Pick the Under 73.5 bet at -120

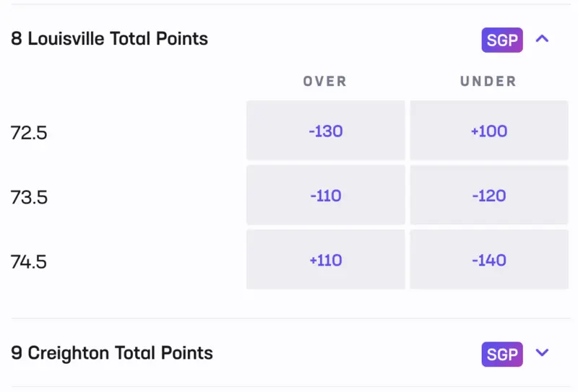tap(489, 195)
